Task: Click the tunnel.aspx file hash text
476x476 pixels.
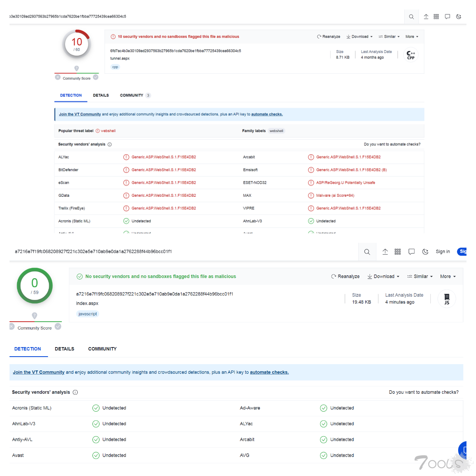Action: [175, 51]
